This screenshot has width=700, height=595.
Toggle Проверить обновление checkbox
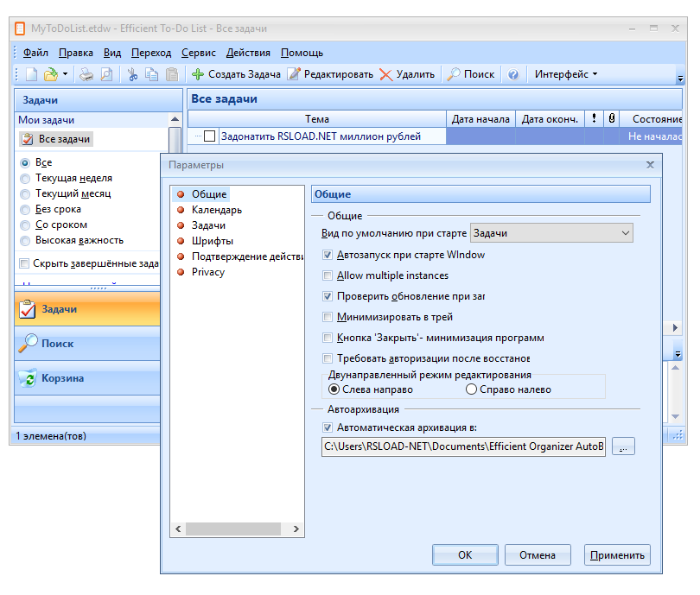[328, 296]
